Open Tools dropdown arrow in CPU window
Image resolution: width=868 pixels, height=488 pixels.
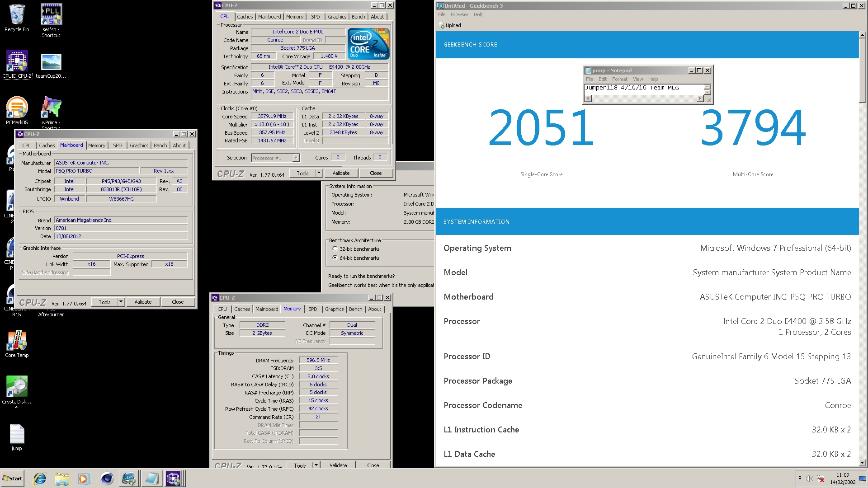[319, 173]
